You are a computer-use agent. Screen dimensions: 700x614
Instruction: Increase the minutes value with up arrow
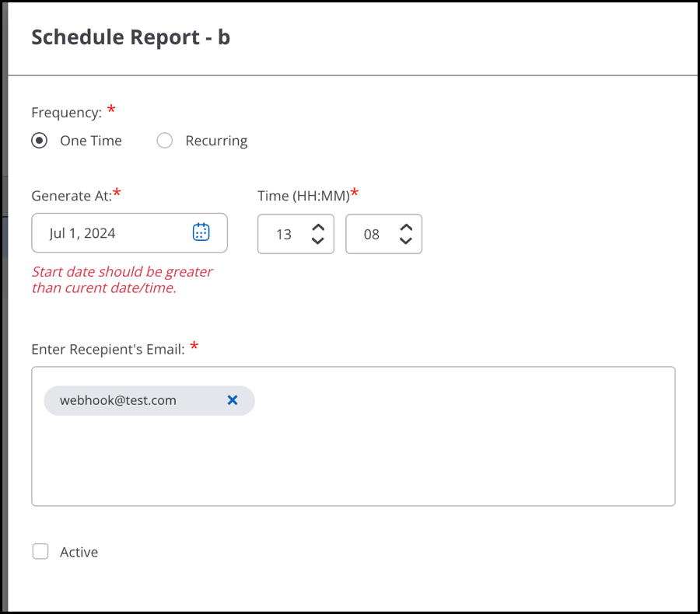pos(406,228)
